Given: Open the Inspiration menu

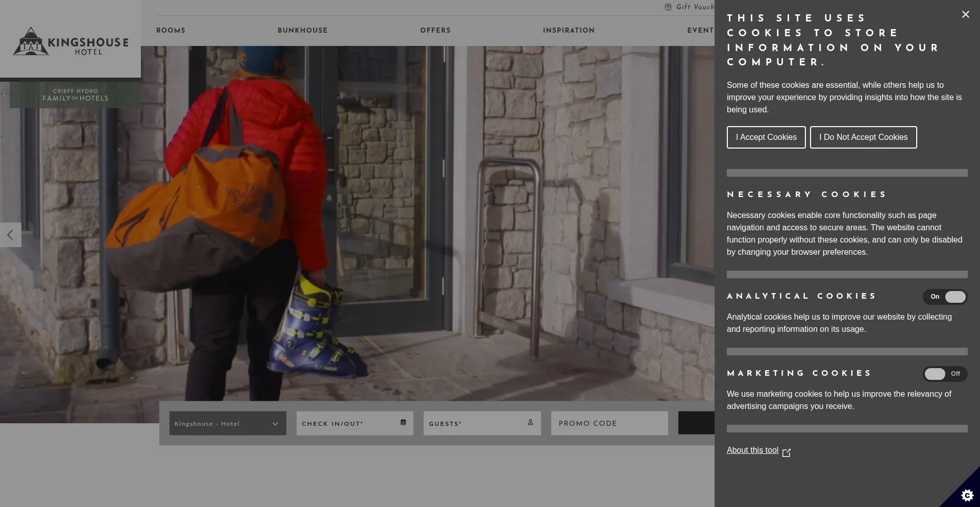Looking at the screenshot, I should click(569, 31).
